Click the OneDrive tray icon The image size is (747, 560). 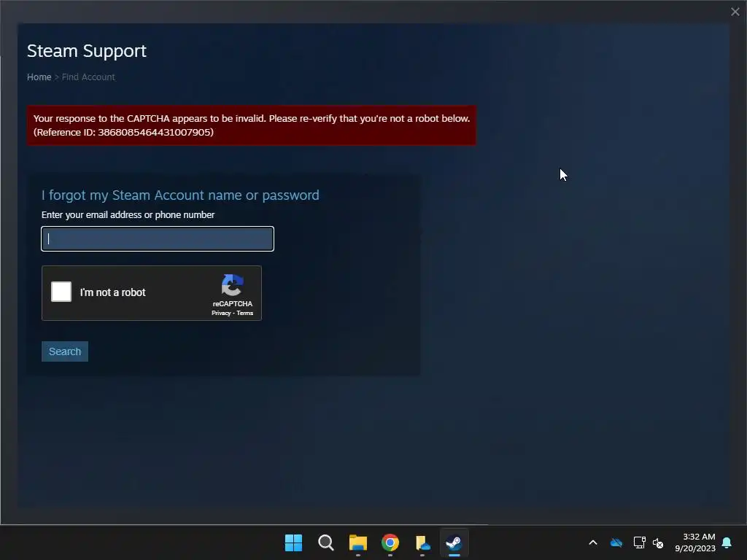tap(616, 542)
